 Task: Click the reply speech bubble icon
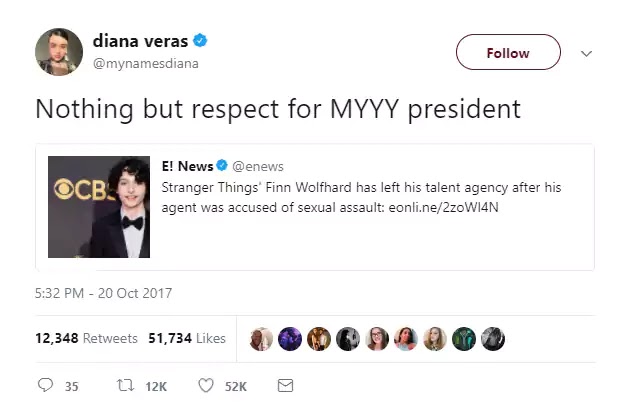point(44,385)
